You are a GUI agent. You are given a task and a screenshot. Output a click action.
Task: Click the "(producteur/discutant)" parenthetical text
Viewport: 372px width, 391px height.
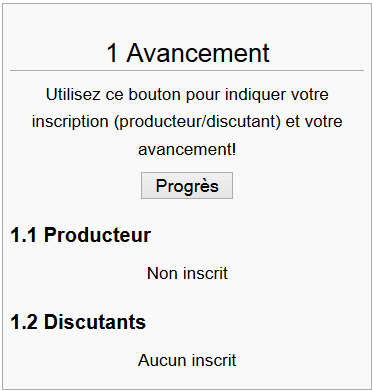point(197,122)
